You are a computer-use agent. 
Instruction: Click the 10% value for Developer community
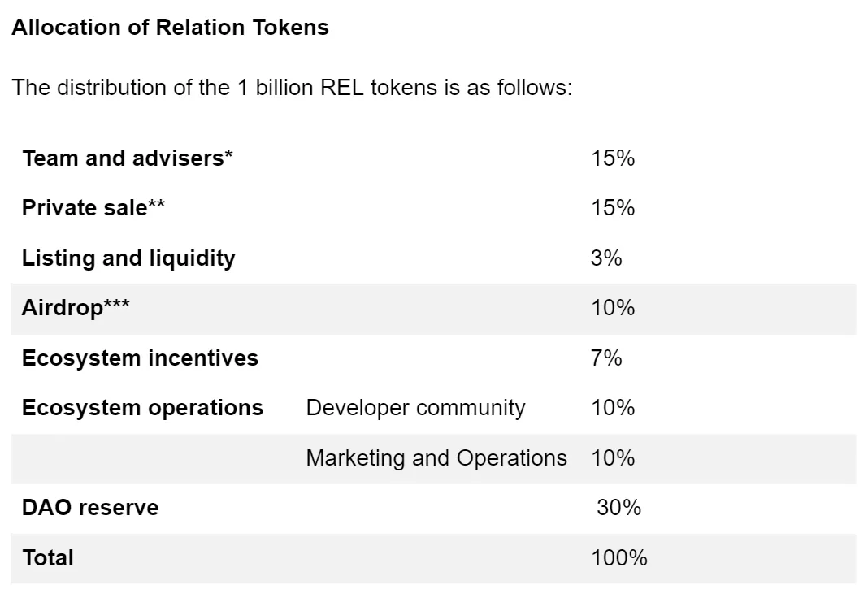[613, 408]
